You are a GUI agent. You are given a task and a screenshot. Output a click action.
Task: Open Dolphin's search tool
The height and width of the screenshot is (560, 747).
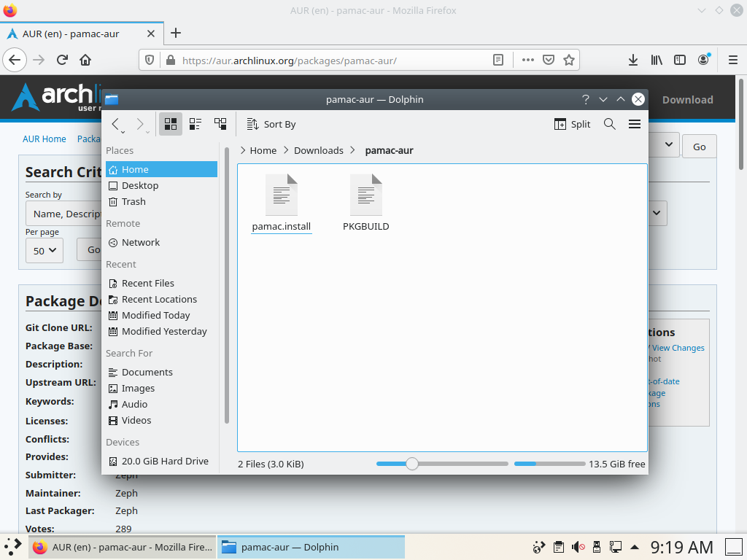click(x=609, y=124)
